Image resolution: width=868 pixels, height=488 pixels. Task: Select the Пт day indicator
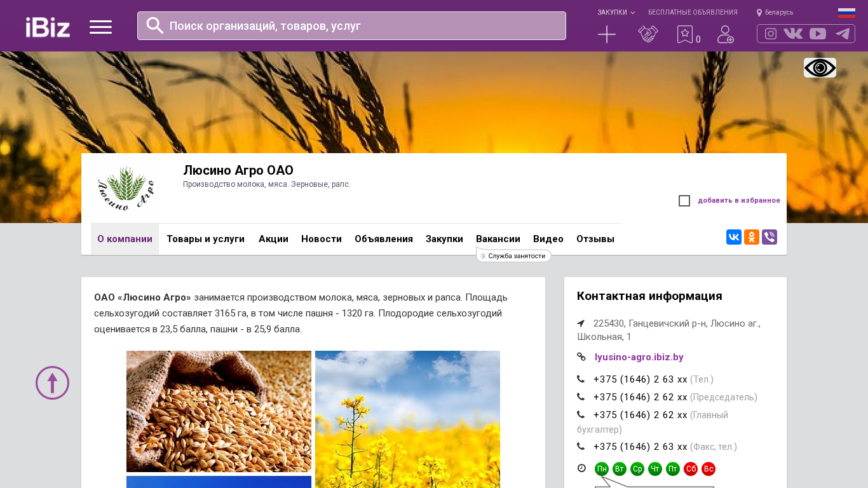click(x=673, y=469)
